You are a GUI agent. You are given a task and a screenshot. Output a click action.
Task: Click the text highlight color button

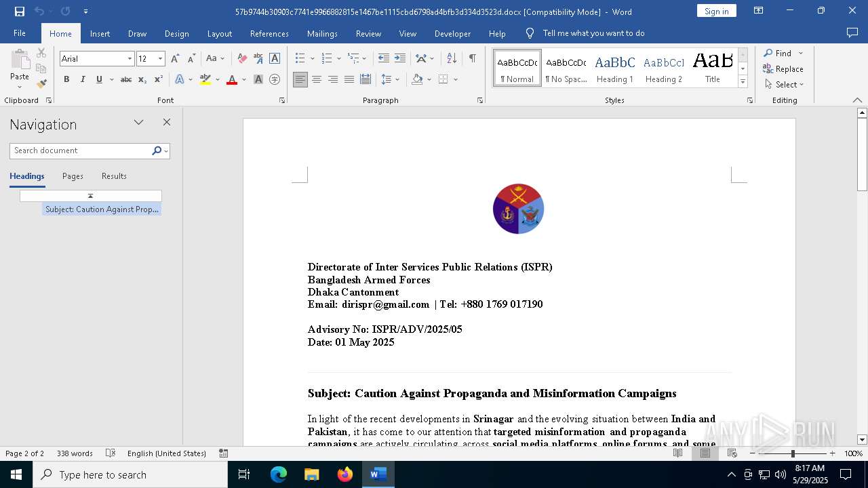tap(205, 79)
